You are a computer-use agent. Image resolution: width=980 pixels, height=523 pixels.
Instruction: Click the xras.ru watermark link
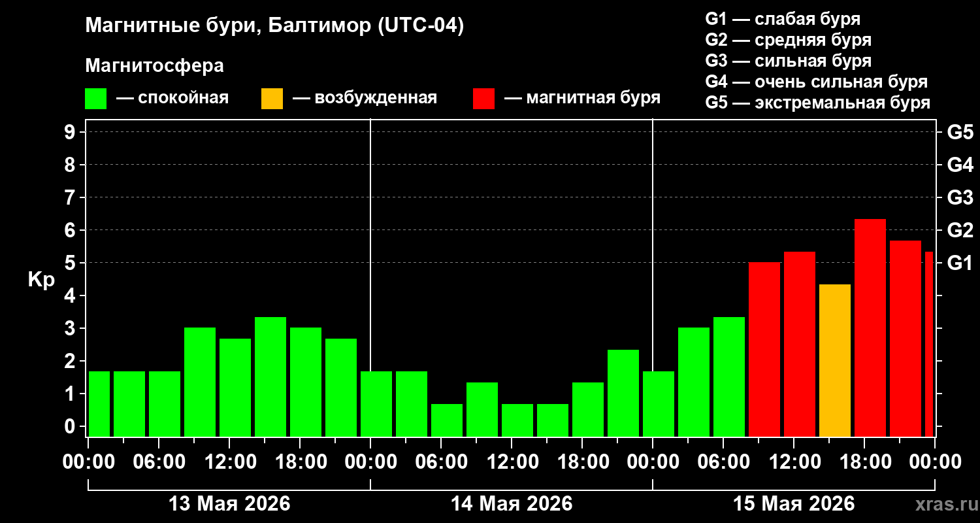(943, 504)
